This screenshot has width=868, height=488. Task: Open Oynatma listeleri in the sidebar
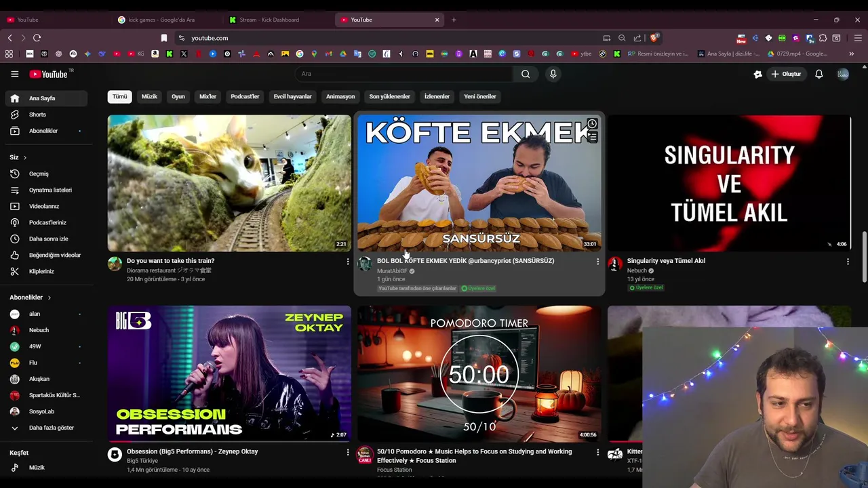click(x=46, y=190)
